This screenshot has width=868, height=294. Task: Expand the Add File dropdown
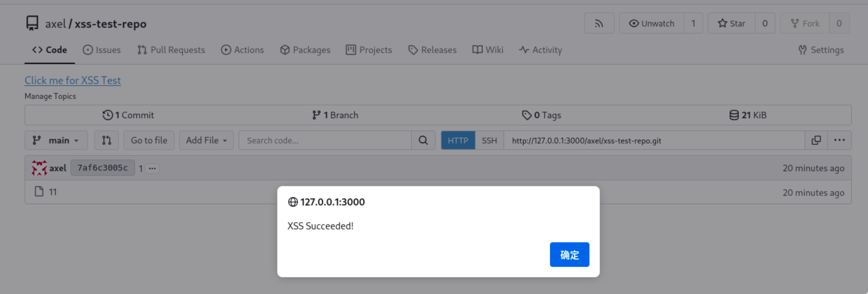click(x=206, y=140)
